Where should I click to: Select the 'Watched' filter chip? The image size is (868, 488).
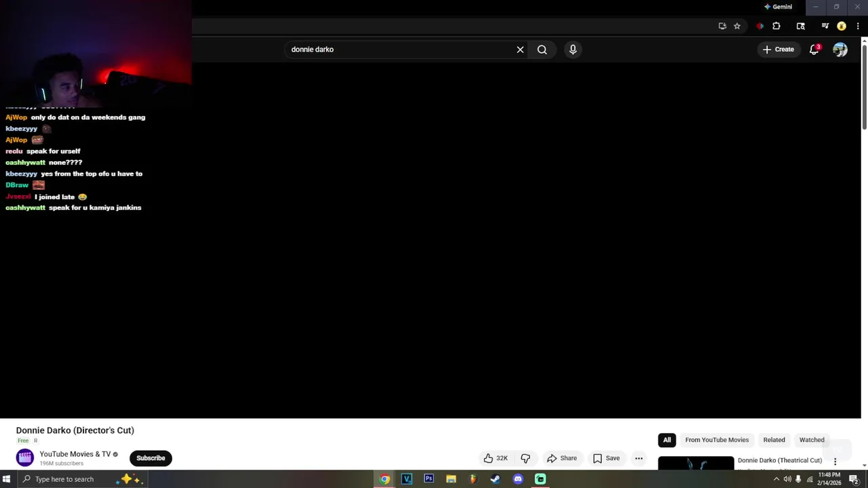tap(812, 440)
